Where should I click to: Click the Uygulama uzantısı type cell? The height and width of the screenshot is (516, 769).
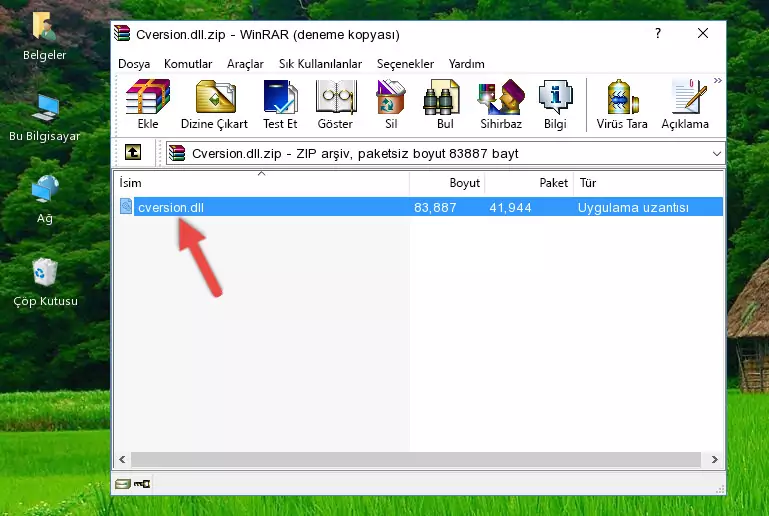coord(633,207)
